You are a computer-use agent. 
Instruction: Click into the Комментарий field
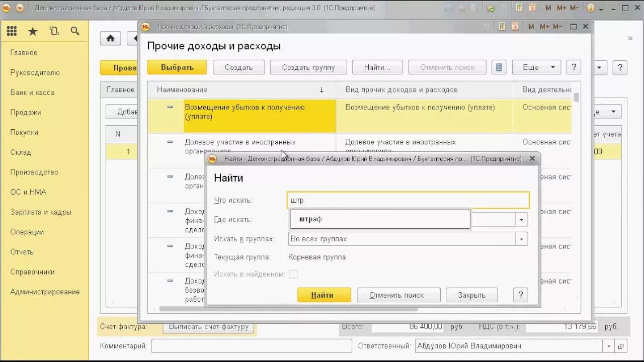pyautogui.click(x=252, y=346)
